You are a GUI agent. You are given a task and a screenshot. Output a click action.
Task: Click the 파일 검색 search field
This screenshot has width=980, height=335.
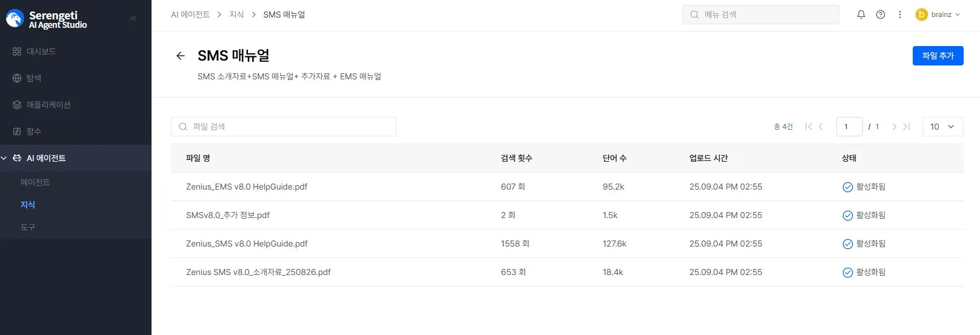[x=284, y=127]
